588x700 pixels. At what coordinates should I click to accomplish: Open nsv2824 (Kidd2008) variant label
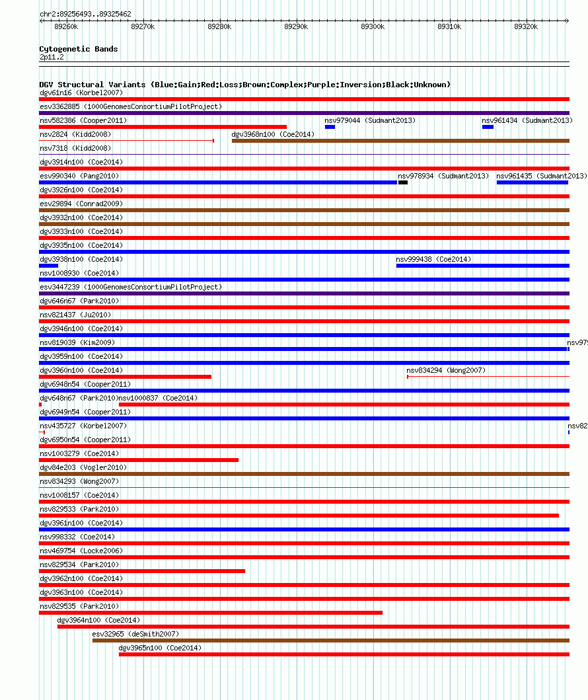coord(75,134)
